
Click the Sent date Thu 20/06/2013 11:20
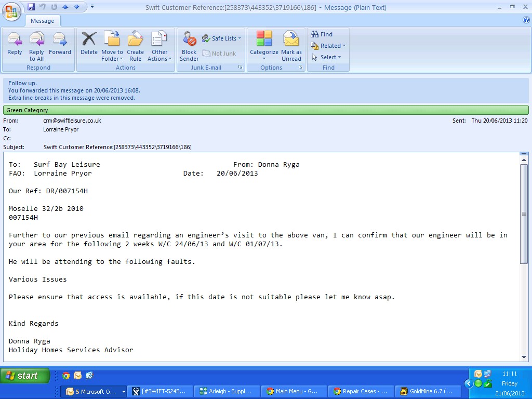point(499,121)
